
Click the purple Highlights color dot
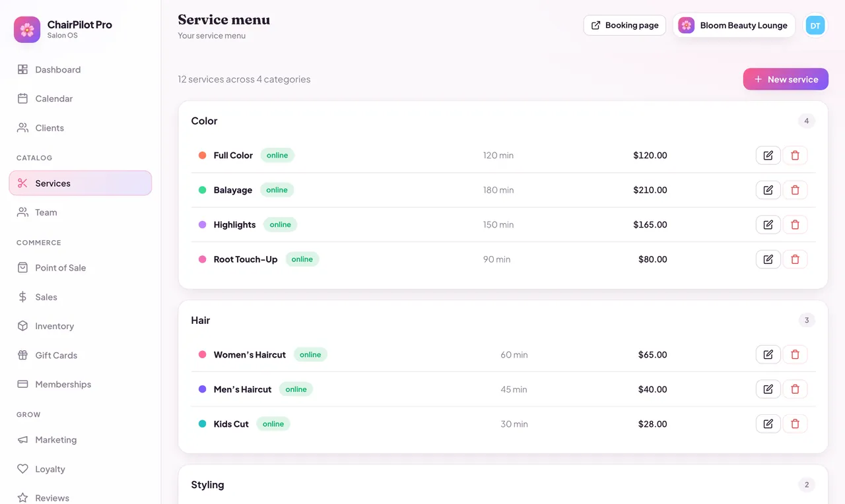click(x=203, y=225)
